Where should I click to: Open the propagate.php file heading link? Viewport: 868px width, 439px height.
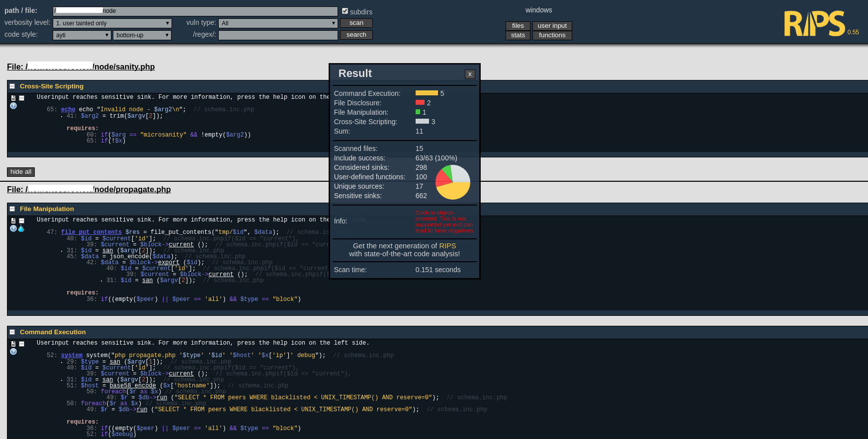tap(89, 190)
